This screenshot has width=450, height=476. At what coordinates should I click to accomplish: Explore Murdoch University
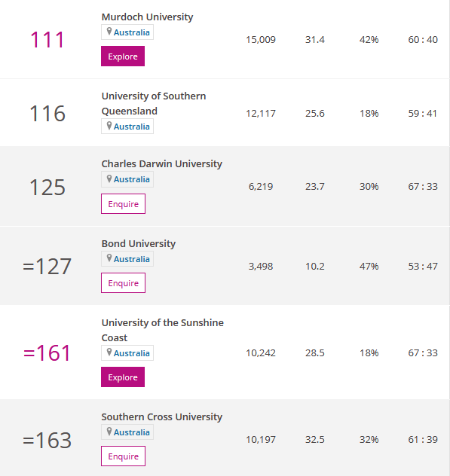click(x=123, y=56)
